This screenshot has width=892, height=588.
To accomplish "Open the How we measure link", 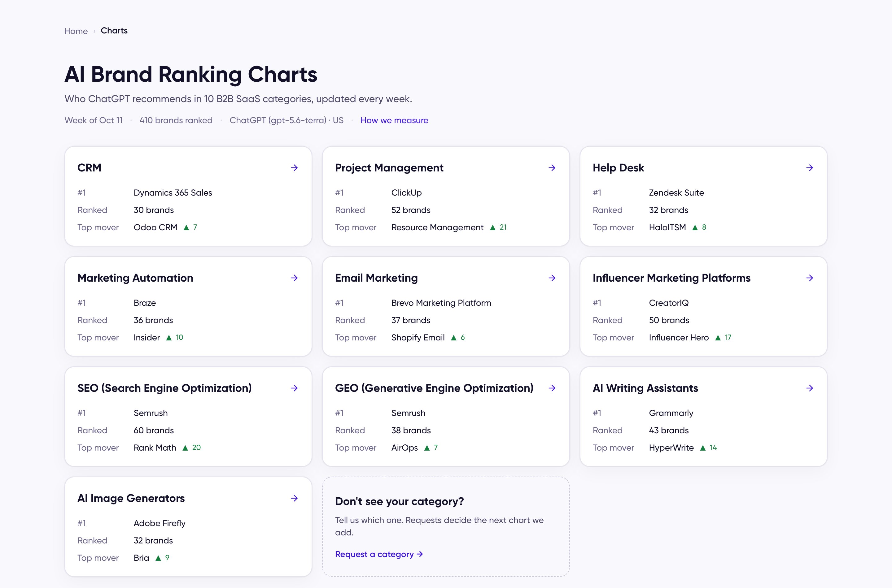I will [394, 120].
